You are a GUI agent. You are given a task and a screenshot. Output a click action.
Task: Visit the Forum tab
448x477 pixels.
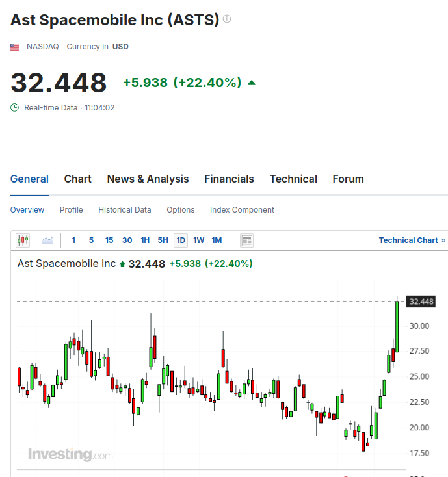tap(348, 179)
